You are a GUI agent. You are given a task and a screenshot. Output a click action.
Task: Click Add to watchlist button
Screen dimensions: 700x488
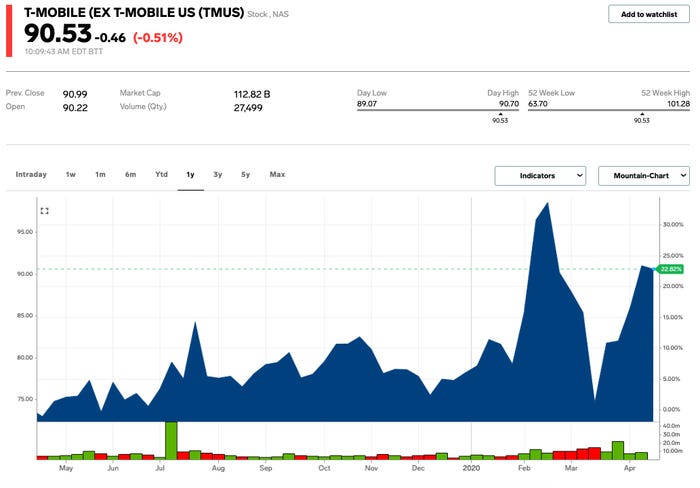(649, 14)
